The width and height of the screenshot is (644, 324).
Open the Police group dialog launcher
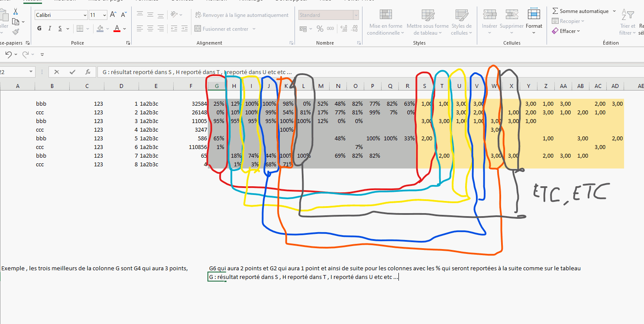pos(128,43)
